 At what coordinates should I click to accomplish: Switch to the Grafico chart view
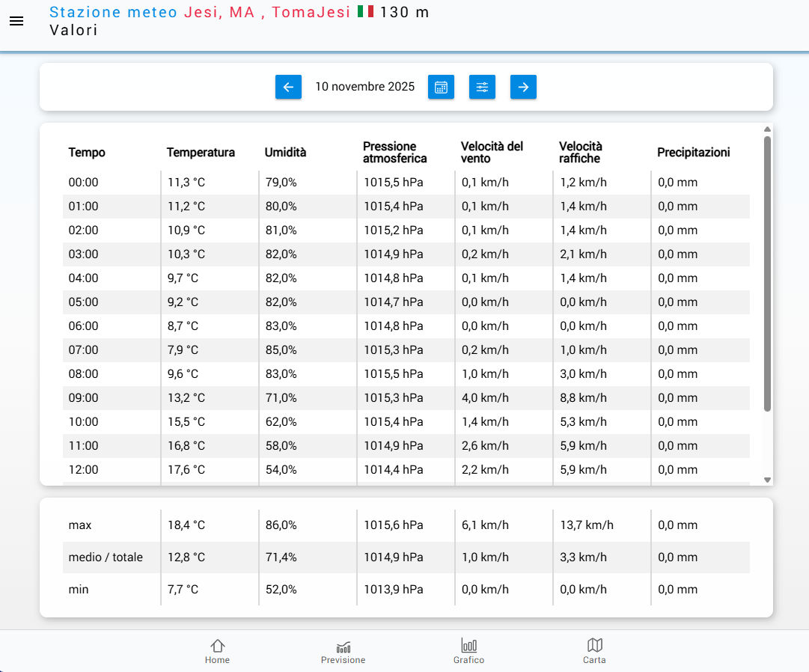coord(468,650)
